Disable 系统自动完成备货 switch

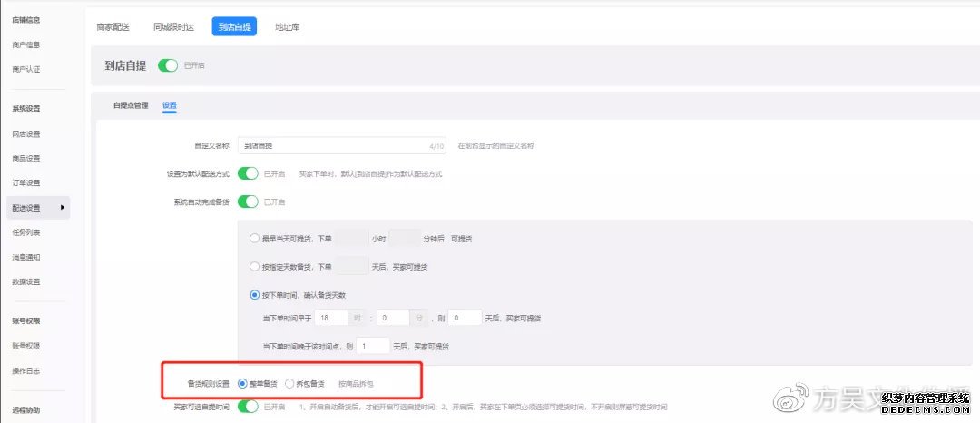coord(248,202)
